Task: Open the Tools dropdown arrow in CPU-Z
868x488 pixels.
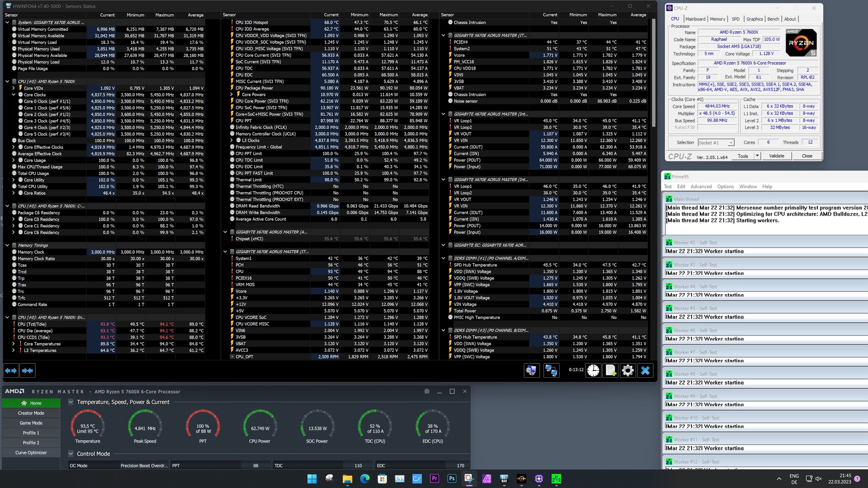Action: tap(757, 156)
